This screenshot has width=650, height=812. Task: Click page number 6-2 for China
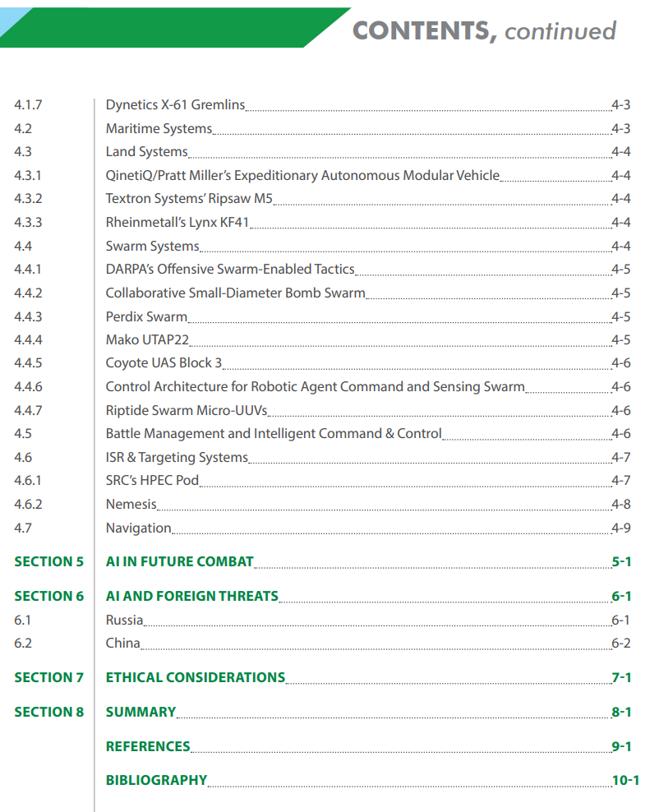click(x=621, y=644)
